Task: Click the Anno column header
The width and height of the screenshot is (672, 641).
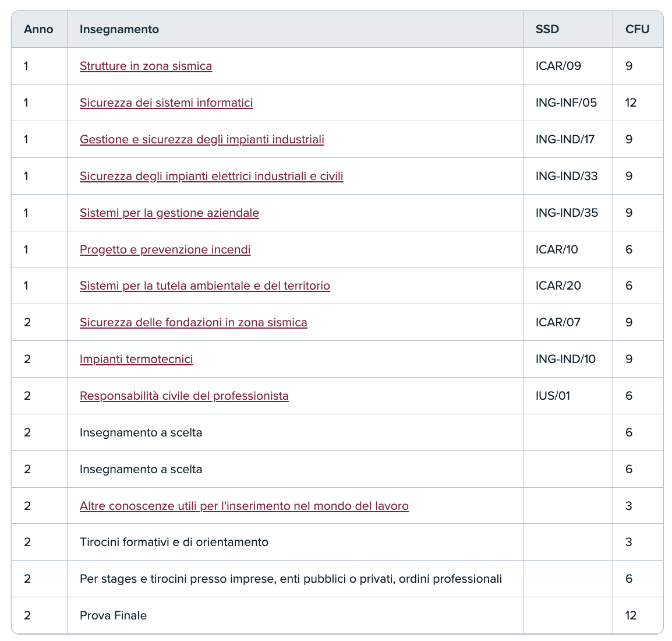Action: (x=38, y=29)
